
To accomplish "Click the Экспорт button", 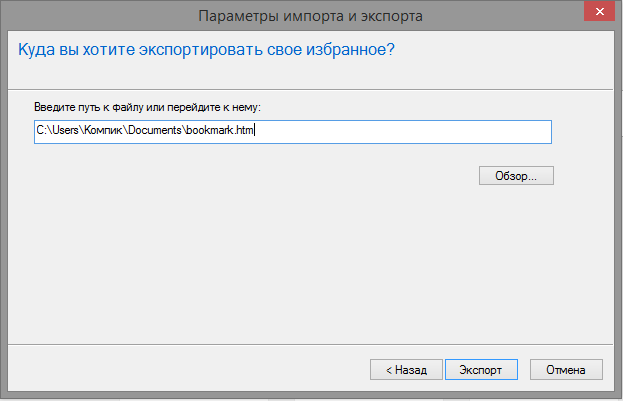I will pyautogui.click(x=481, y=370).
